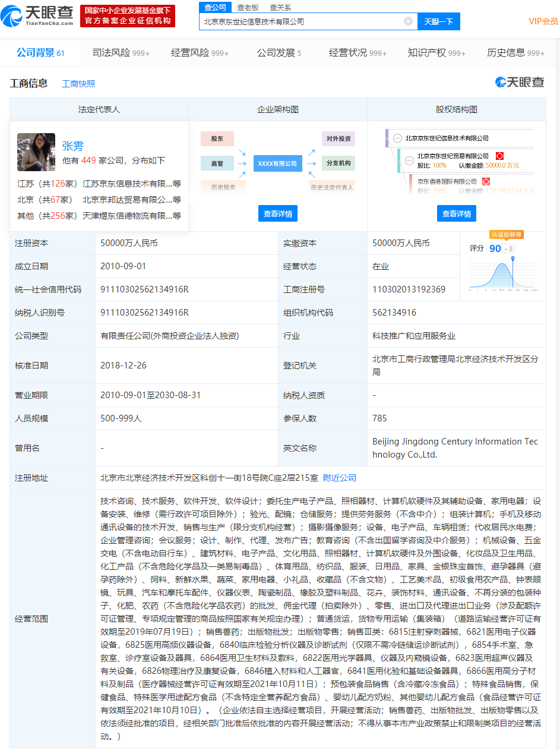
Task: Click the red equity-penetration icon beside 北京京东世纪贸易有限公司
Action: tap(499, 156)
